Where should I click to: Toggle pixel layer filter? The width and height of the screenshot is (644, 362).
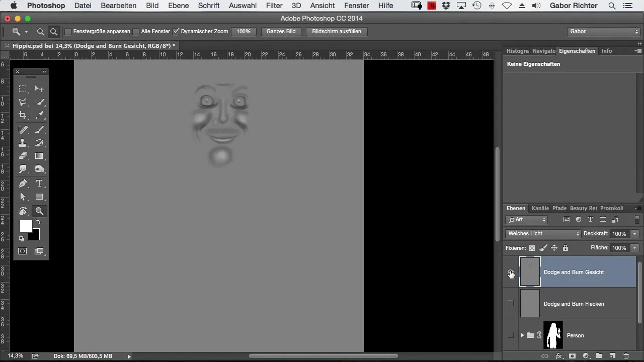pos(567,220)
